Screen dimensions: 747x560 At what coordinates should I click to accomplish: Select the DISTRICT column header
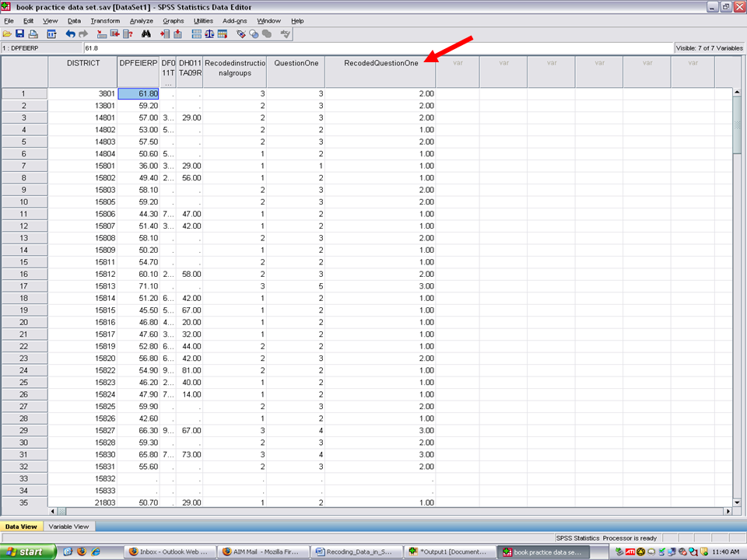pos(82,64)
